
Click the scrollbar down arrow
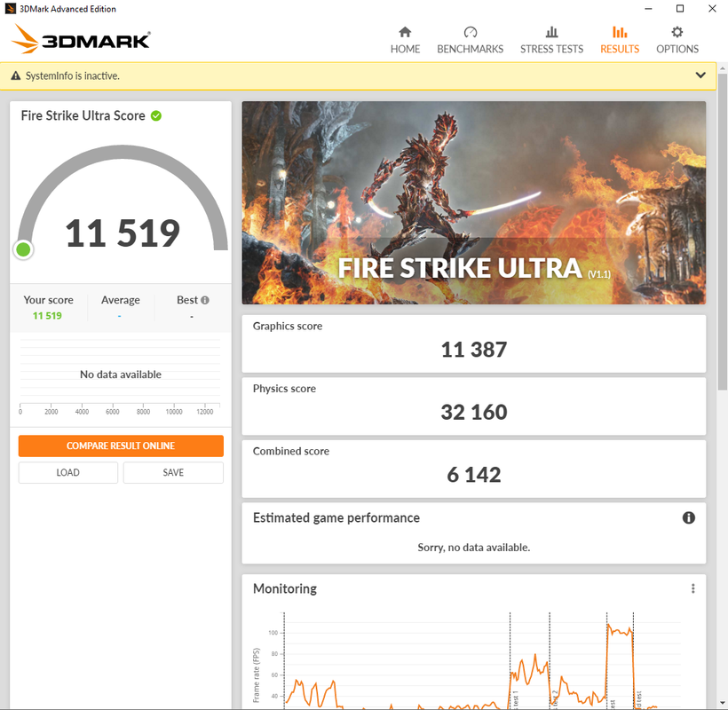click(723, 703)
